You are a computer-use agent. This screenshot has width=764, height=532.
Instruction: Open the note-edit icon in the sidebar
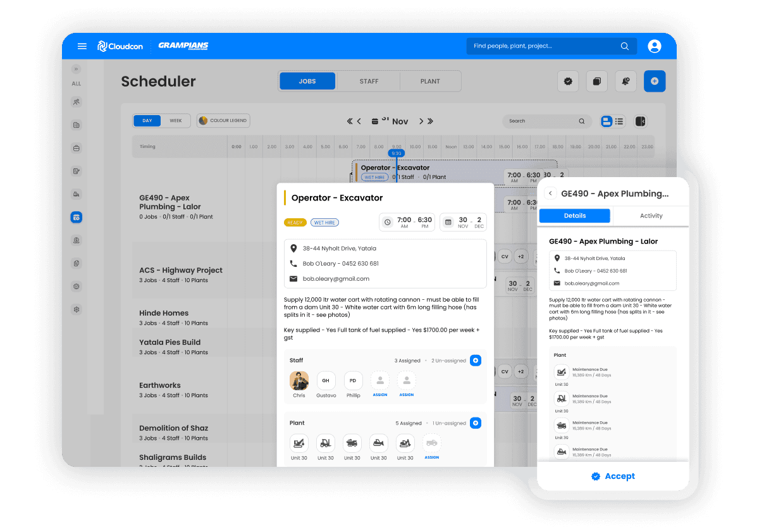(x=77, y=171)
